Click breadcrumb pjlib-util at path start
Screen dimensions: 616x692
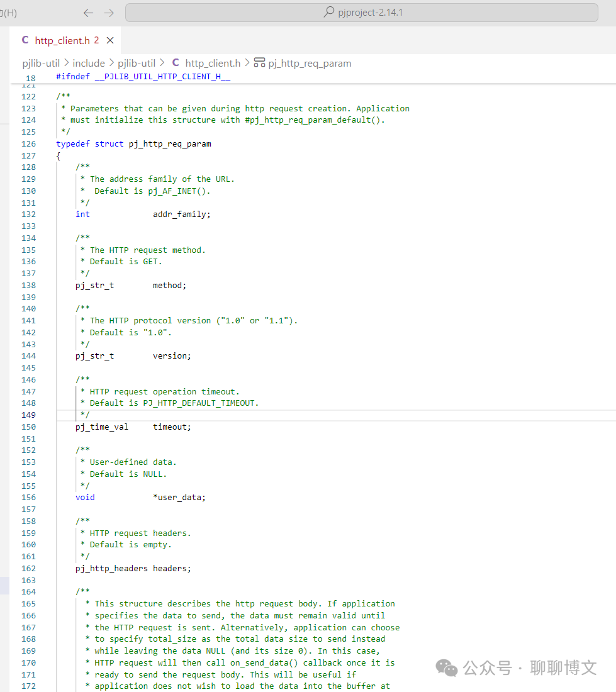pos(41,63)
